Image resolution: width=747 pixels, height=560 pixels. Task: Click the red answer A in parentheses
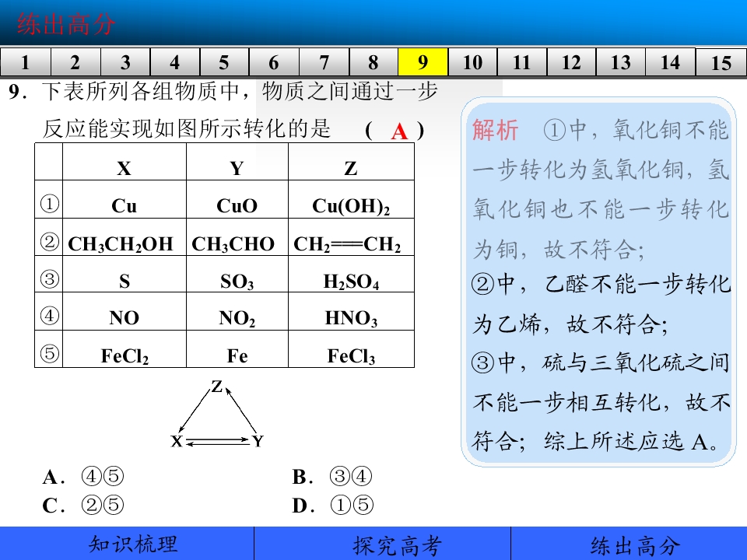click(399, 131)
